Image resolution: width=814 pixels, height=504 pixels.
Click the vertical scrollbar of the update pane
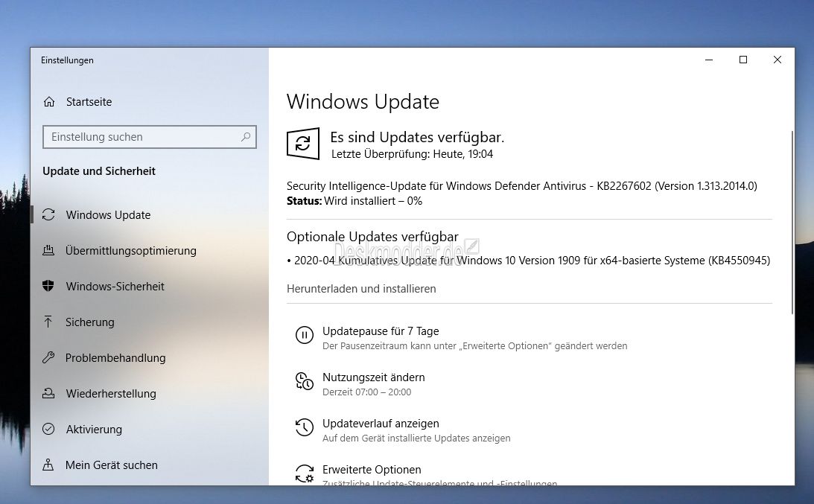pos(792,223)
